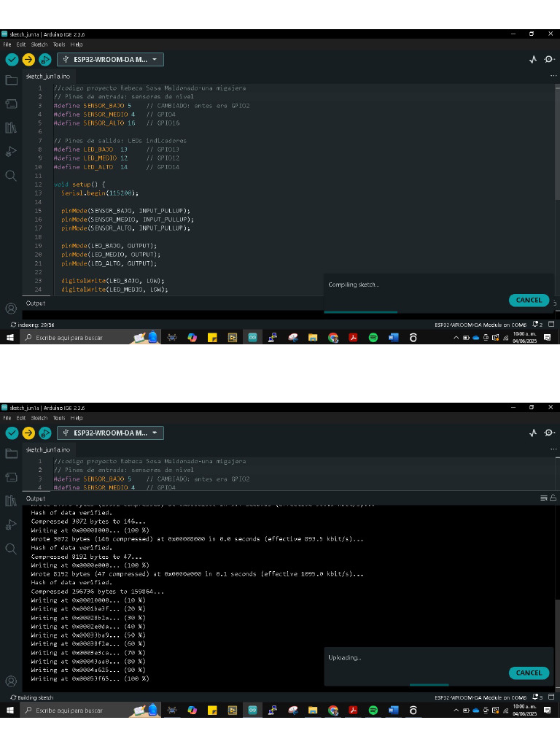
Task: Open Boards Manager in the upper sidebar
Action: pos(11,104)
